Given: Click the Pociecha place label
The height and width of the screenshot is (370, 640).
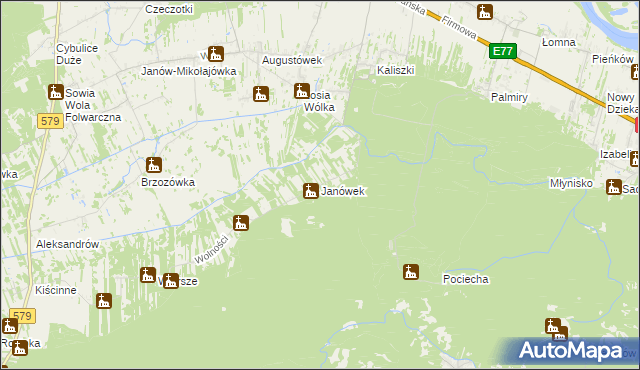Looking at the screenshot, I should click(466, 279).
